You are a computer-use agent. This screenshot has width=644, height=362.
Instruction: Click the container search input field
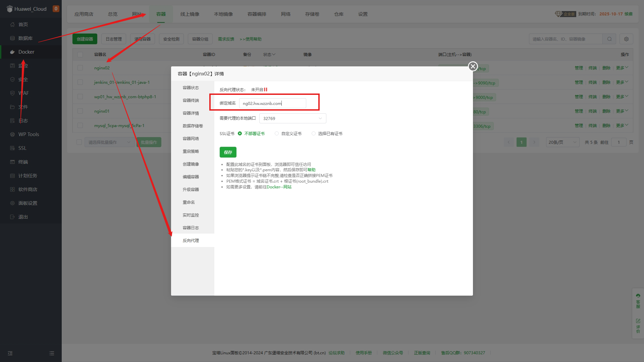566,39
